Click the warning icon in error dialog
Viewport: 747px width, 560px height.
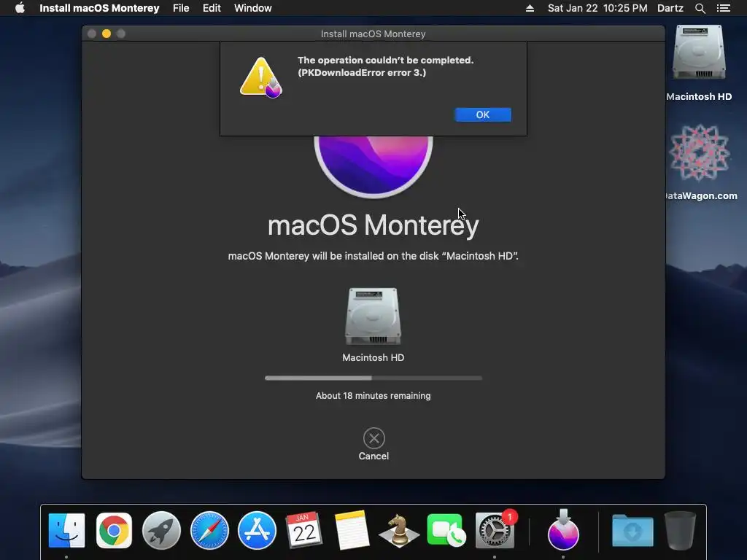tap(260, 77)
